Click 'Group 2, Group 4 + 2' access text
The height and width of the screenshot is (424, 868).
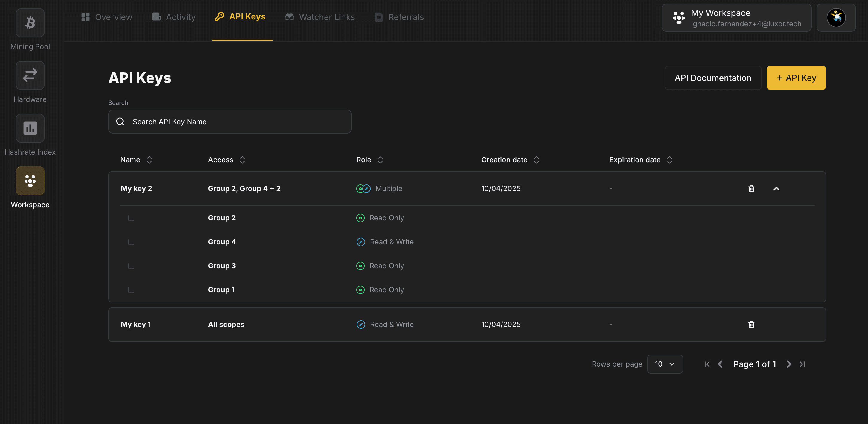244,189
